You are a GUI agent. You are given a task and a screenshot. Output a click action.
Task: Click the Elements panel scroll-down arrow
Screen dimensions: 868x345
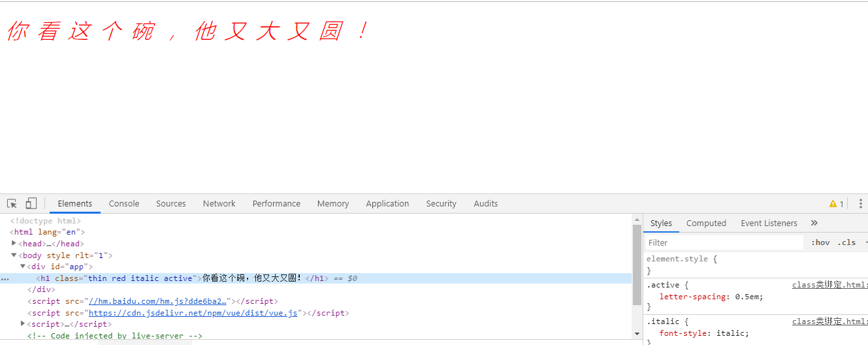pos(637,334)
